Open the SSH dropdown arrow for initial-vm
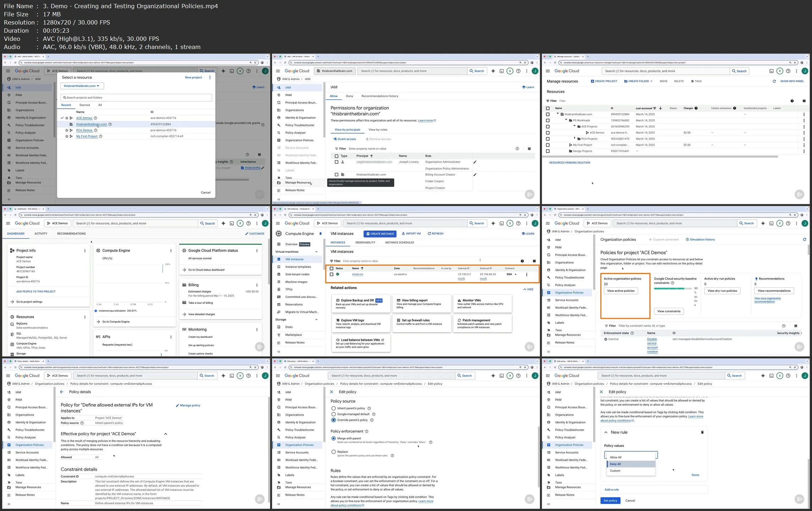This screenshot has width=812, height=511. pos(516,274)
